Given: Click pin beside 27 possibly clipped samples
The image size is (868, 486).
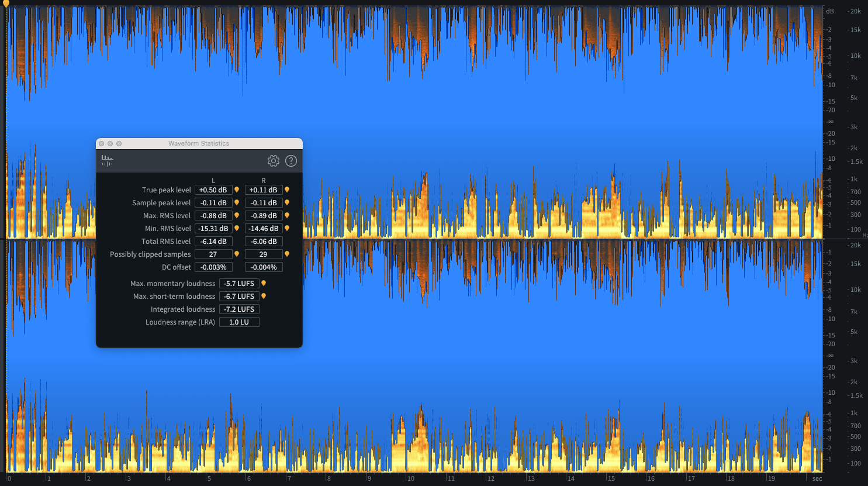Looking at the screenshot, I should tap(237, 254).
